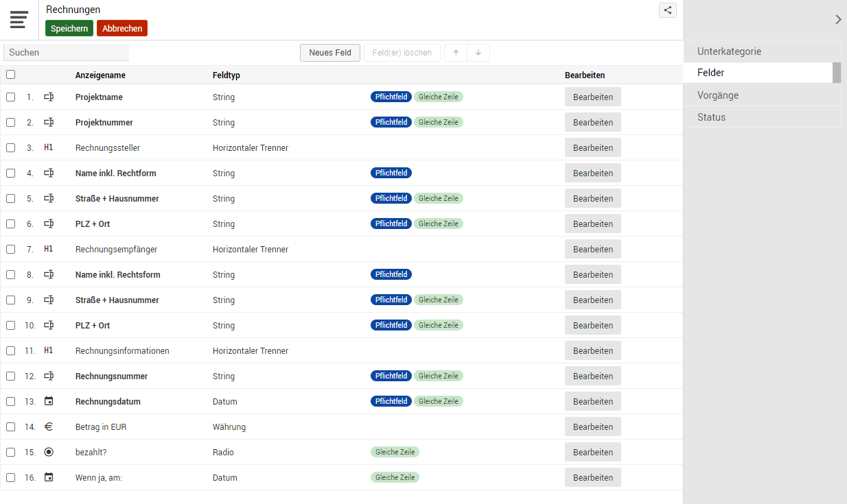Click the string icon for Straße + Hausnummer row 9

[49, 300]
